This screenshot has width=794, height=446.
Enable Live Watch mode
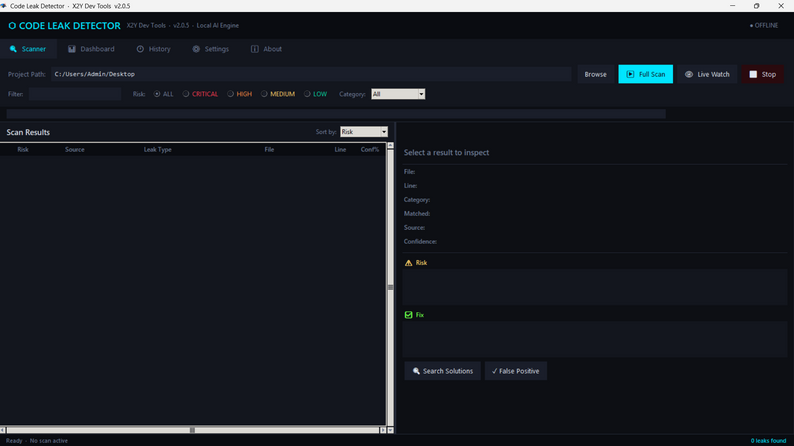click(x=707, y=74)
